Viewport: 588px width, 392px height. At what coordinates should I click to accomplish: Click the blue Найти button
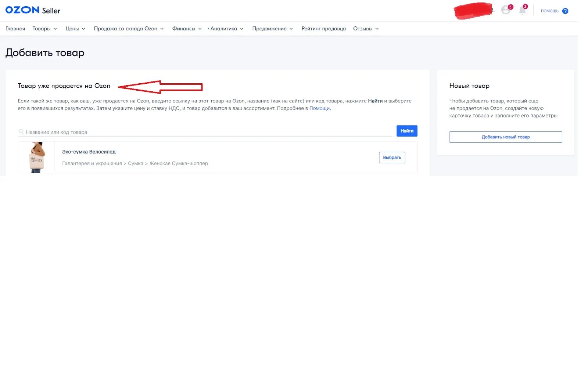click(407, 131)
